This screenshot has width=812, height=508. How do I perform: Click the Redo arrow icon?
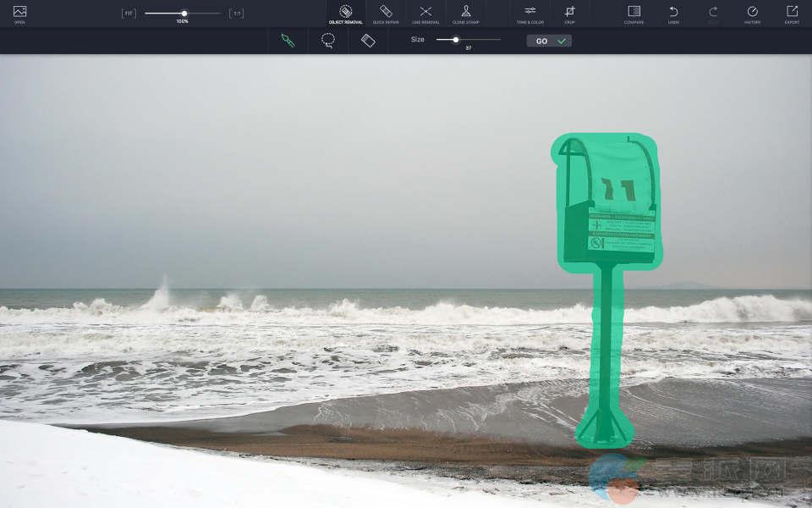click(713, 13)
